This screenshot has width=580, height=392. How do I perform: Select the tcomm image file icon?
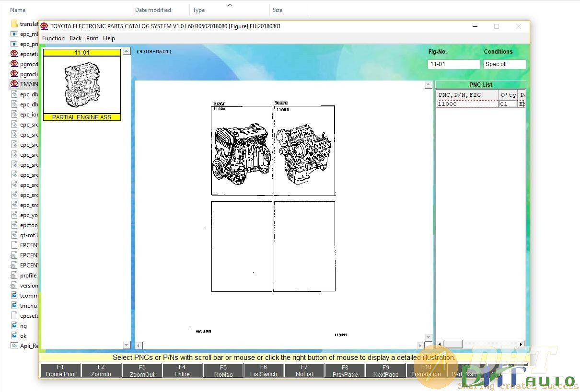pyautogui.click(x=14, y=295)
